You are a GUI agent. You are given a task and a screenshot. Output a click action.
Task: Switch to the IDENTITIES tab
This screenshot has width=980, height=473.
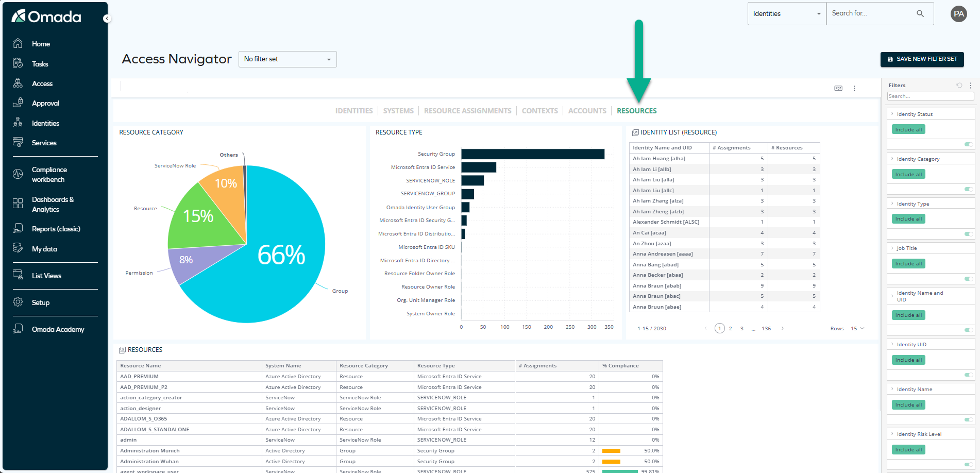(354, 111)
